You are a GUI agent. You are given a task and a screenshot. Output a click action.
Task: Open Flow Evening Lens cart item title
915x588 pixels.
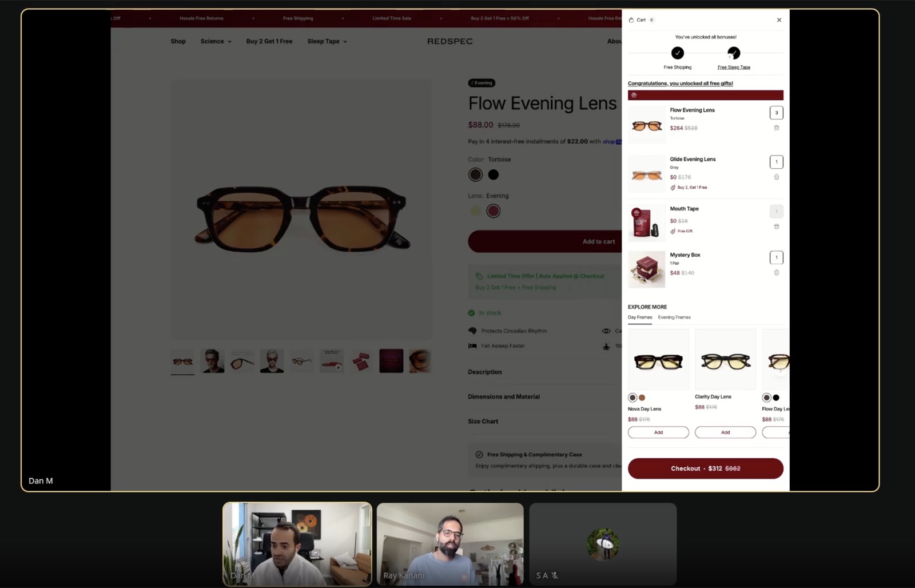point(692,110)
